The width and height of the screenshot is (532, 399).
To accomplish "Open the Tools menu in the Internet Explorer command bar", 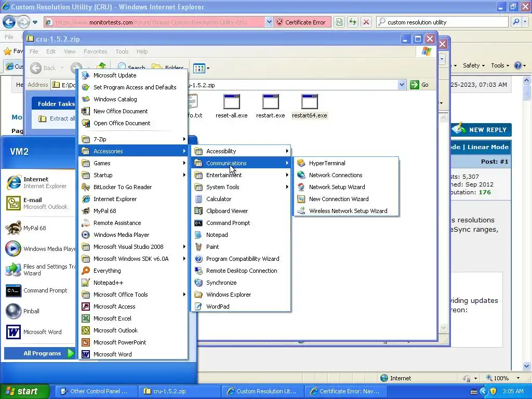I will tap(500, 65).
